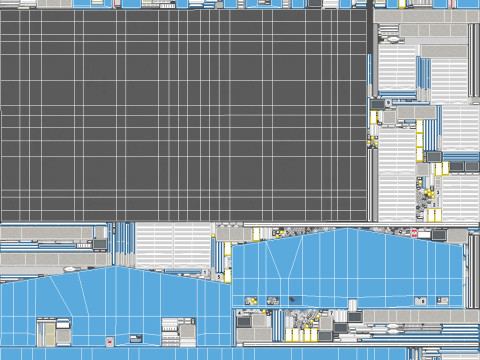
Task: Click the red icon tile in the top gray strip
Action: [414, 233]
